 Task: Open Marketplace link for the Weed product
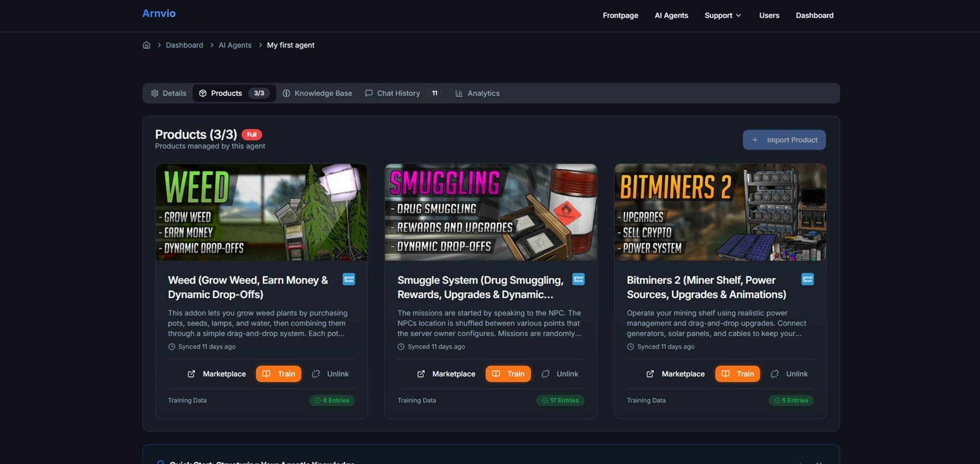217,374
